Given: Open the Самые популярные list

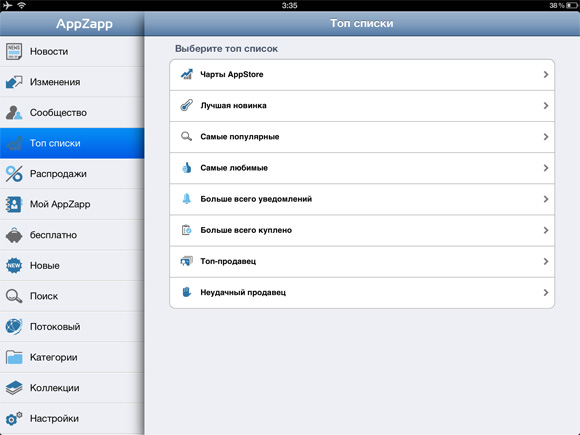Looking at the screenshot, I should point(362,137).
